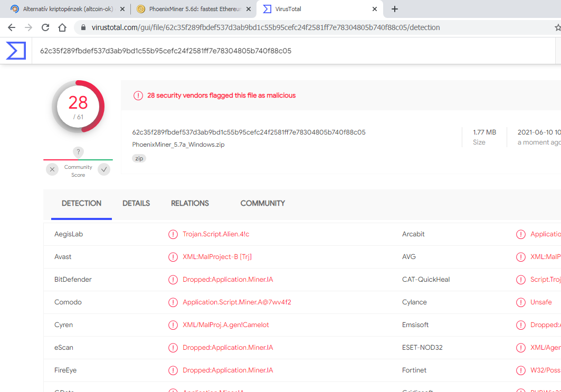Click XML/MalProj.A.gen!Camelot result
561x392 pixels.
click(x=226, y=325)
